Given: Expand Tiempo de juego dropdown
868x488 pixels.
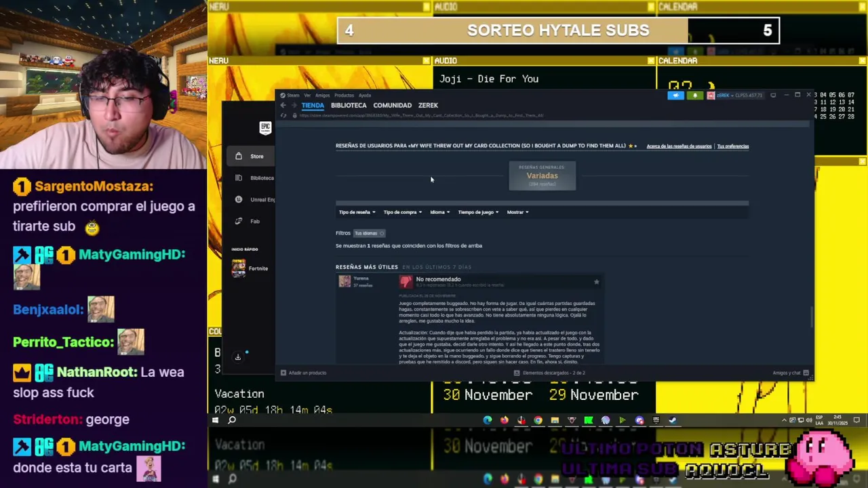Looking at the screenshot, I should [x=478, y=212].
